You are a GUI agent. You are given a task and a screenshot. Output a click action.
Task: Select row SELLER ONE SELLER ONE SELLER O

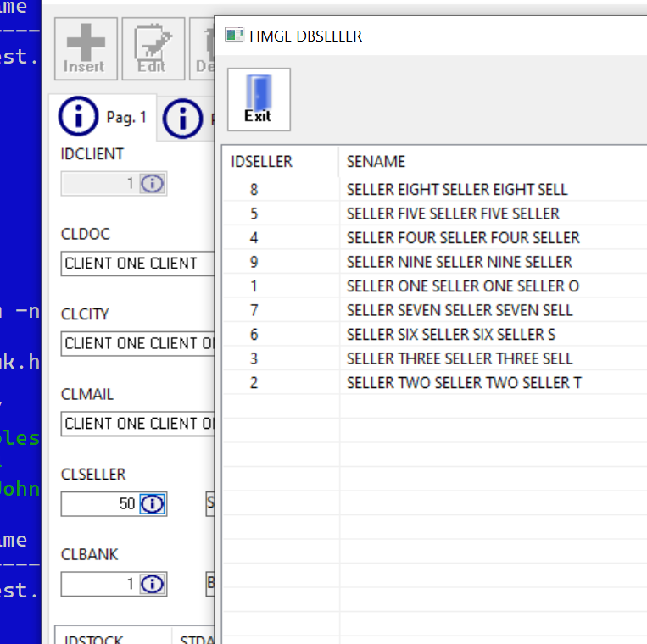tap(435, 286)
